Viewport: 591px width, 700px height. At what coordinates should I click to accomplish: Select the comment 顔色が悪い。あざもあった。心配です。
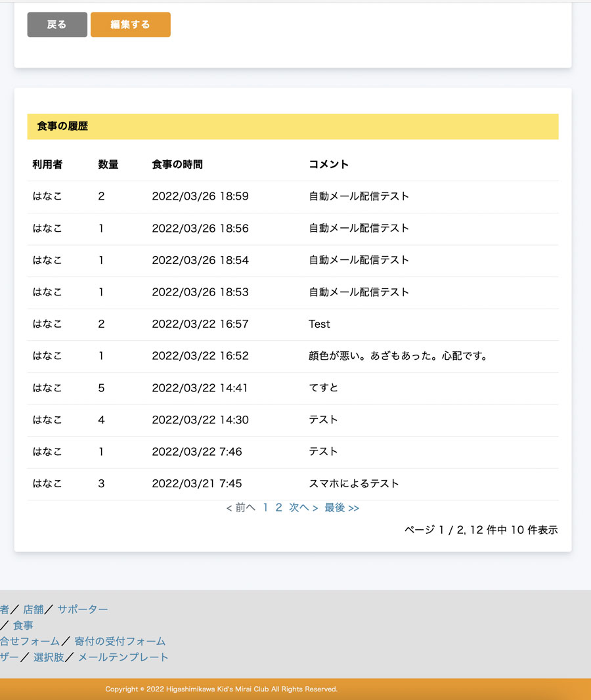(x=398, y=356)
